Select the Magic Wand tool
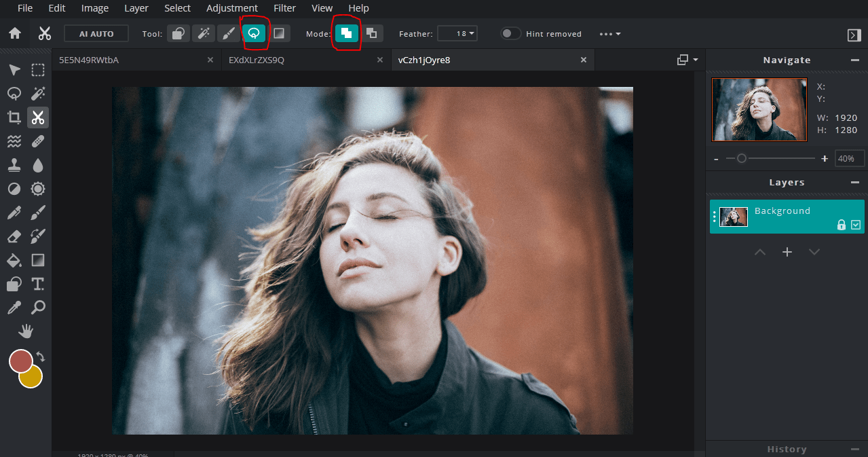 pos(38,93)
